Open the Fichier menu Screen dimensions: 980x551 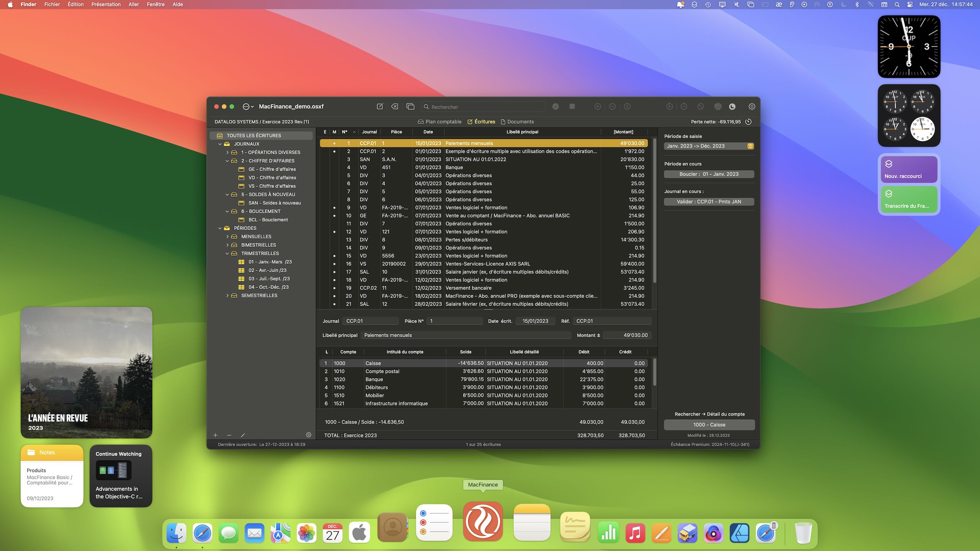tap(52, 5)
